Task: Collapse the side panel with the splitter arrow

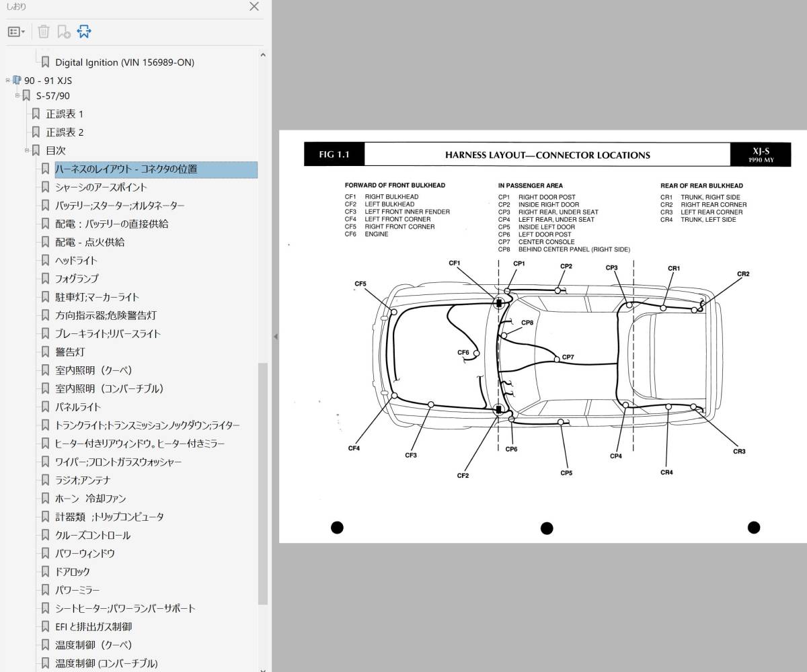Action: pos(275,336)
